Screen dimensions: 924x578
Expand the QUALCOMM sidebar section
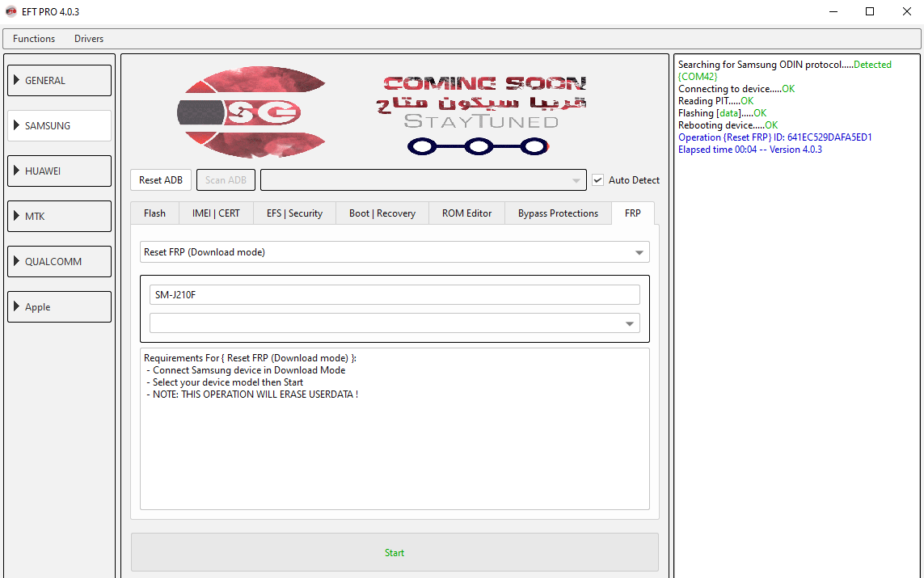click(x=59, y=262)
